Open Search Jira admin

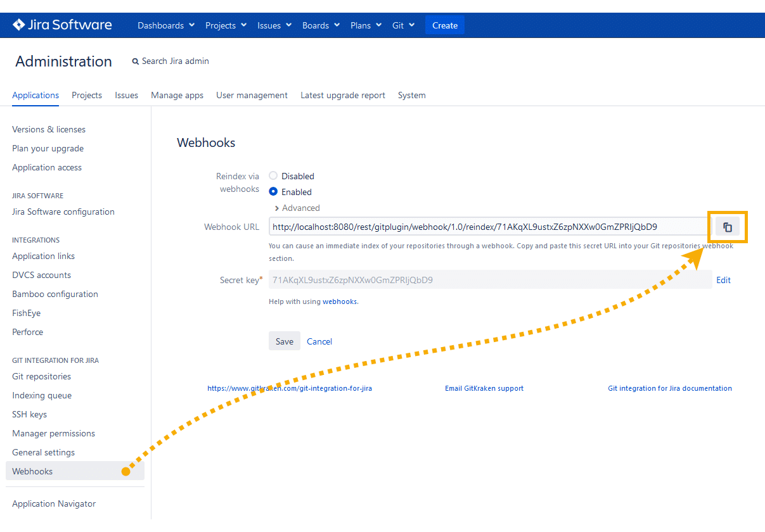click(x=170, y=61)
